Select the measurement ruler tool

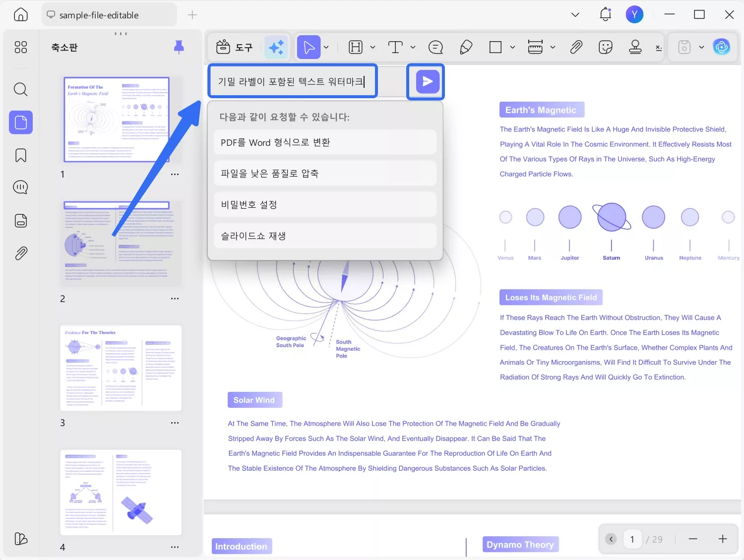[535, 47]
